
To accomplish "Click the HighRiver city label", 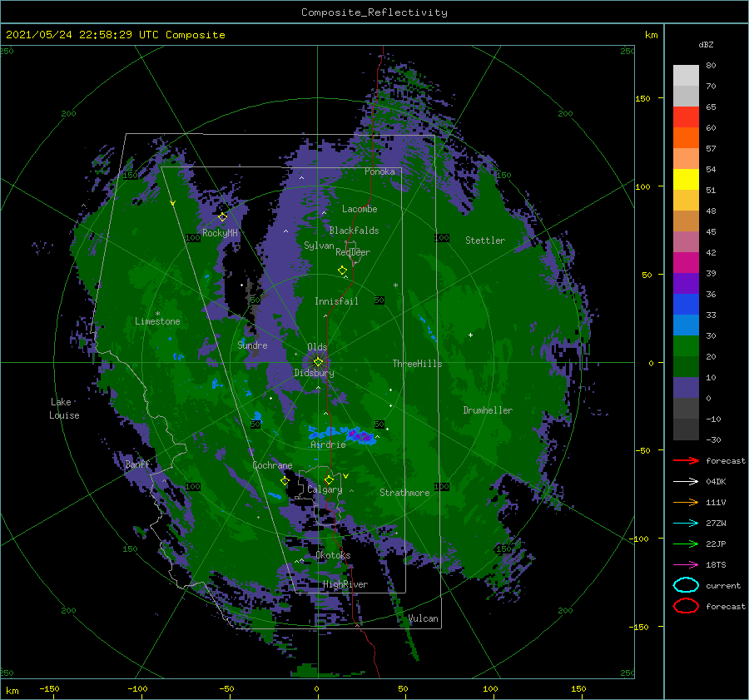I will tap(345, 584).
